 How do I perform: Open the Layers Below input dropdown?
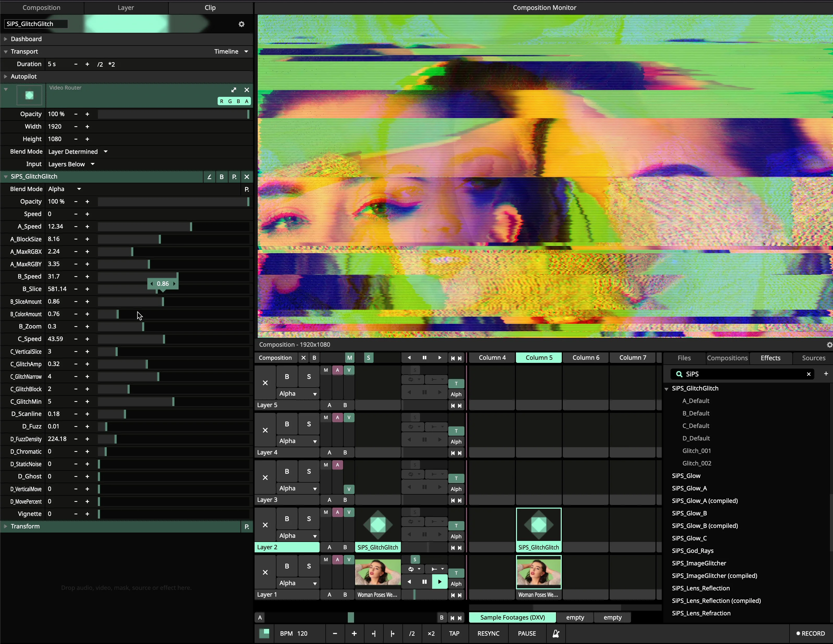click(72, 164)
